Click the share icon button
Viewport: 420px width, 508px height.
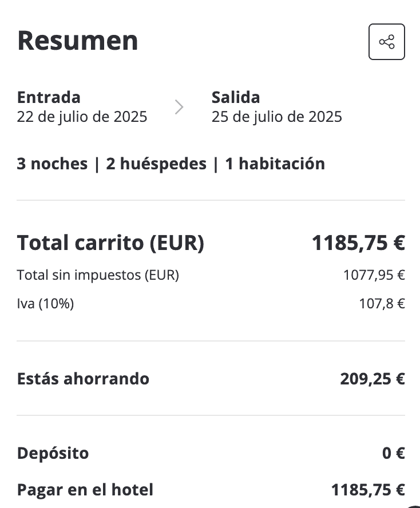(x=386, y=42)
